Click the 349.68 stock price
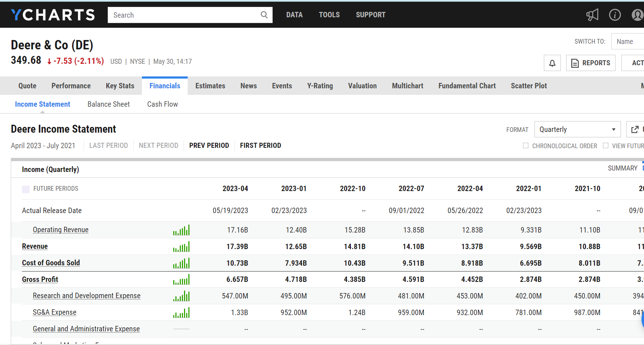 26,60
